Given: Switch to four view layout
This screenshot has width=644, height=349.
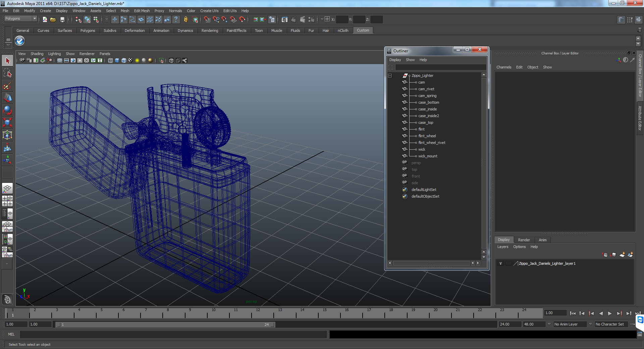Looking at the screenshot, I should tap(7, 201).
